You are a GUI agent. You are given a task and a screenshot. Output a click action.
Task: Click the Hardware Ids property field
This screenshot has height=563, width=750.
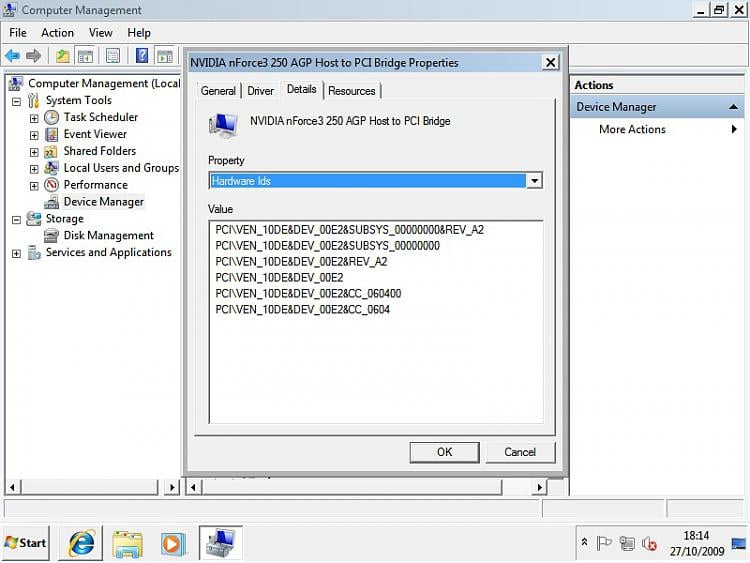[x=368, y=181]
